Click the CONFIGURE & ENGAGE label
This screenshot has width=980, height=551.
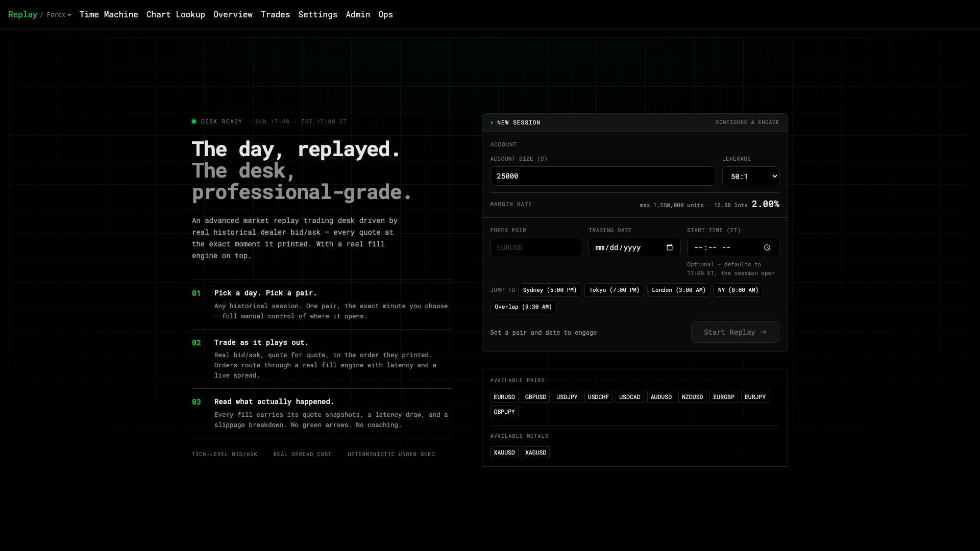click(x=747, y=122)
